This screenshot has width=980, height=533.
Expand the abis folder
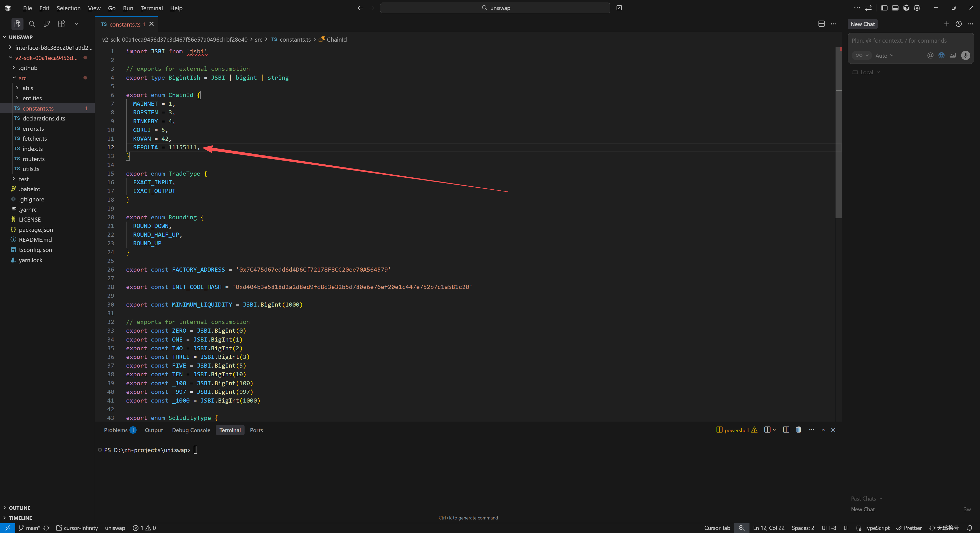point(28,88)
